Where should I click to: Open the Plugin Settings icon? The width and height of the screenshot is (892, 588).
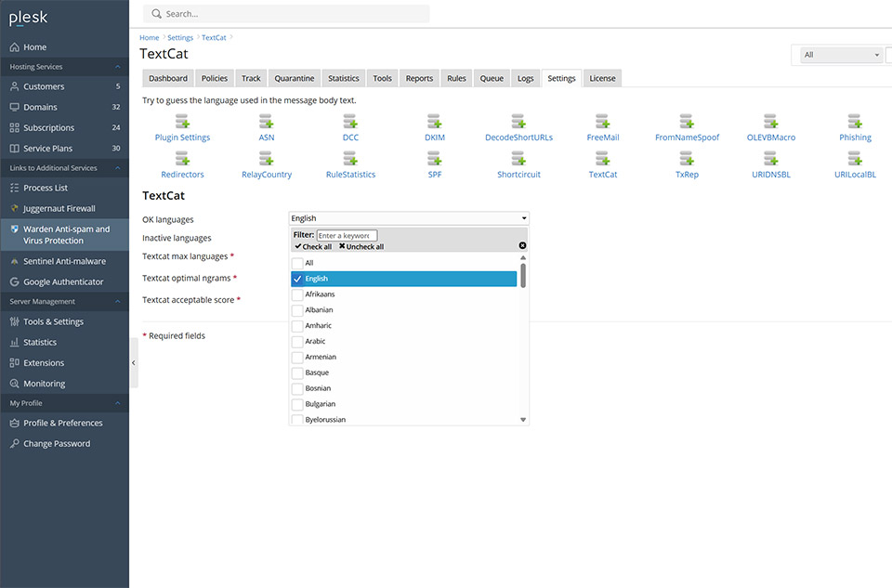pos(182,121)
